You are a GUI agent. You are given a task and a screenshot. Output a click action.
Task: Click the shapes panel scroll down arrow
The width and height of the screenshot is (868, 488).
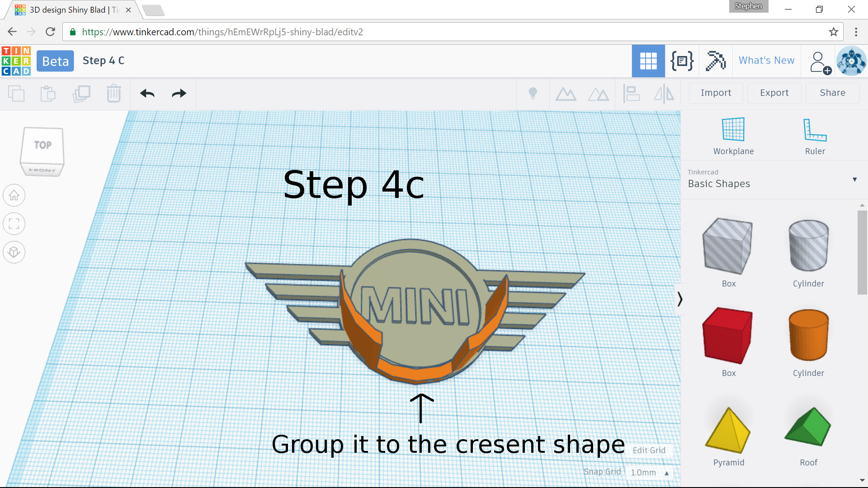tap(862, 480)
